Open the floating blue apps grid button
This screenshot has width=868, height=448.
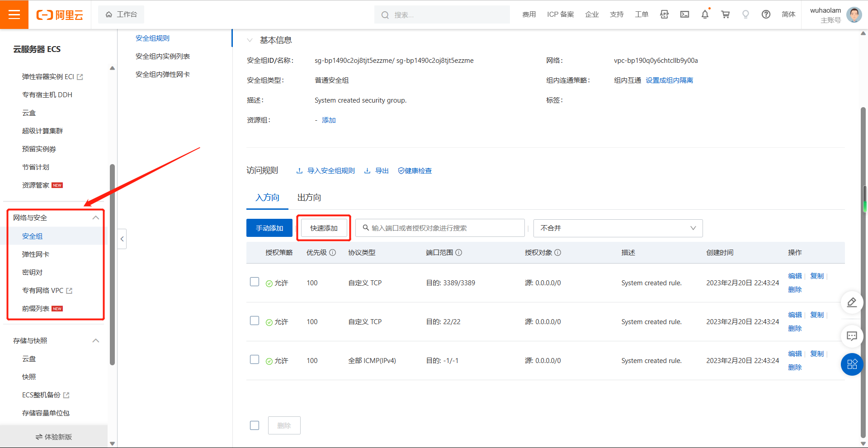point(852,364)
